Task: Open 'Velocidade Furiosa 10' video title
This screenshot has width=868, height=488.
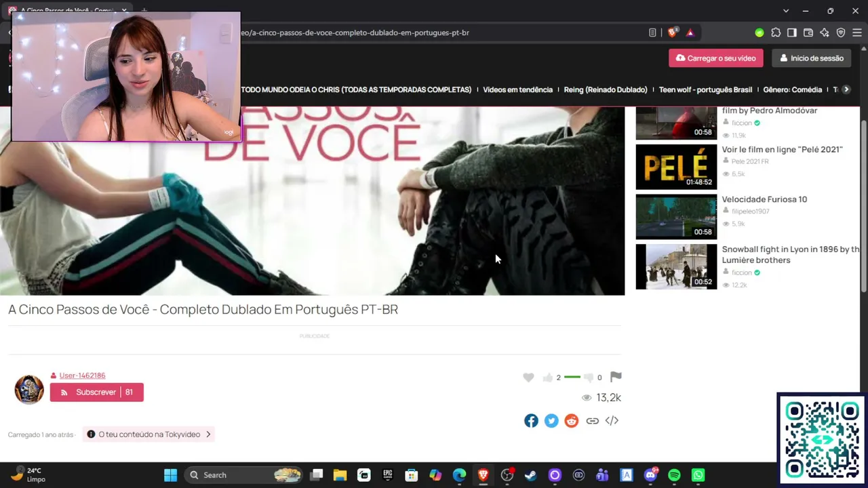Action: tap(764, 199)
